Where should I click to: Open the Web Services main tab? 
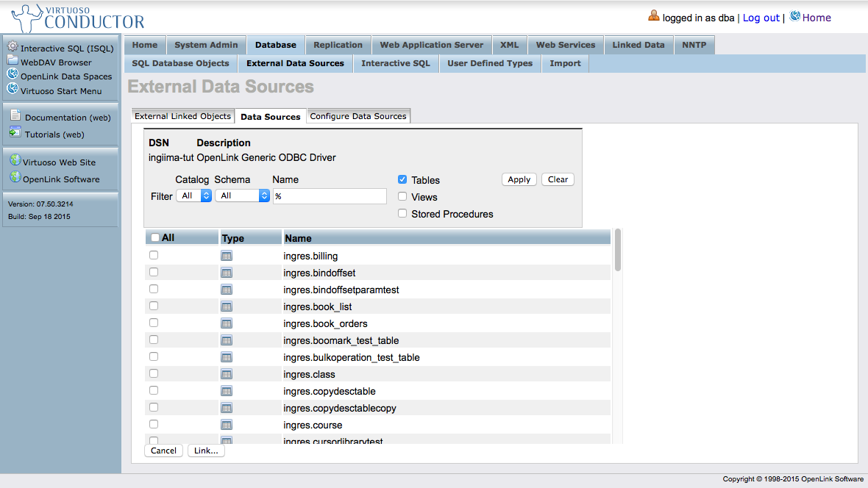pyautogui.click(x=566, y=45)
